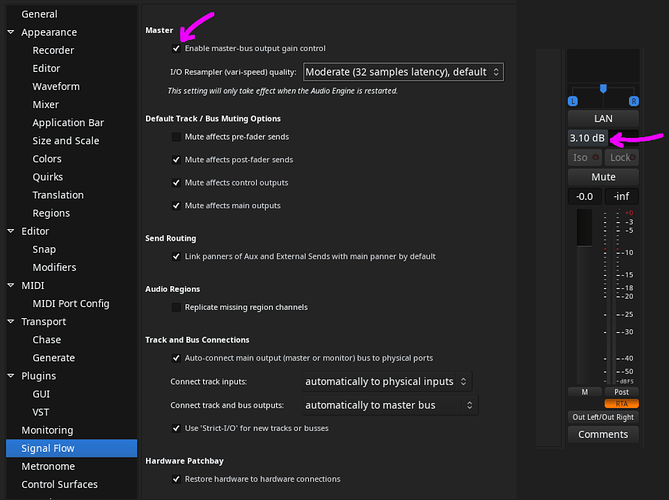Image resolution: width=669 pixels, height=500 pixels.
Task: Collapse the Appearance tree section
Action: 11,32
